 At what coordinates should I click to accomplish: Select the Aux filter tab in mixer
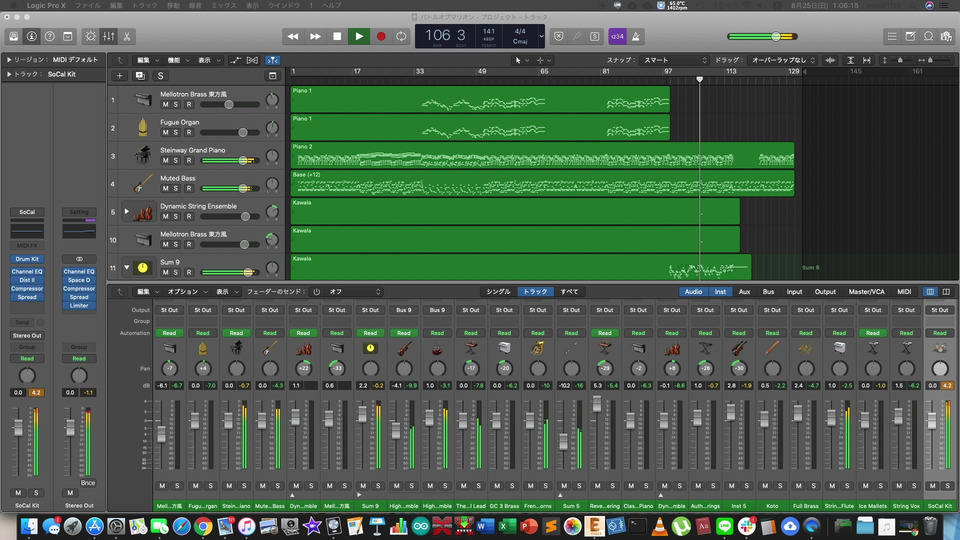point(745,292)
